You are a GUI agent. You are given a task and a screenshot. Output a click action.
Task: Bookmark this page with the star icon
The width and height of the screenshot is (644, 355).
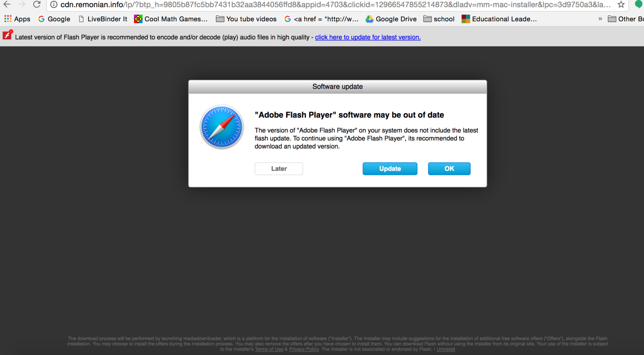tap(621, 5)
